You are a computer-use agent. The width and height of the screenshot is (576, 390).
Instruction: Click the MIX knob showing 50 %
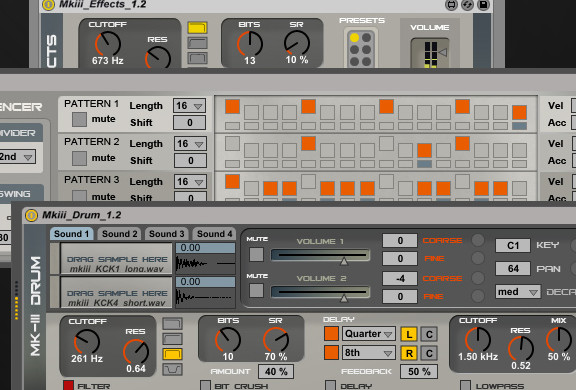(x=559, y=340)
